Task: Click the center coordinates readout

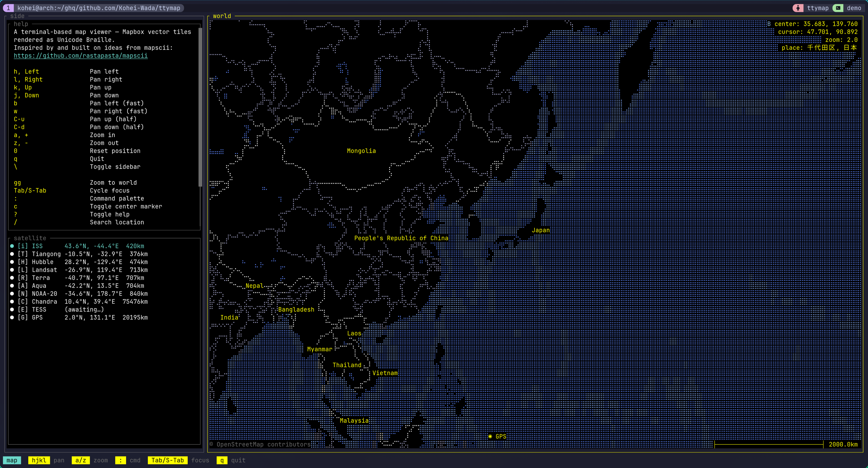Action: point(816,24)
